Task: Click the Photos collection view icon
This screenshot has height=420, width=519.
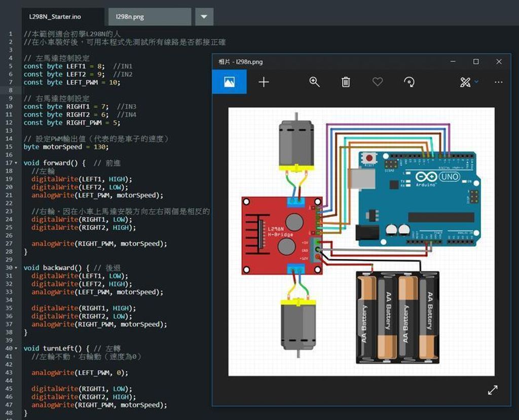Action: tap(229, 82)
